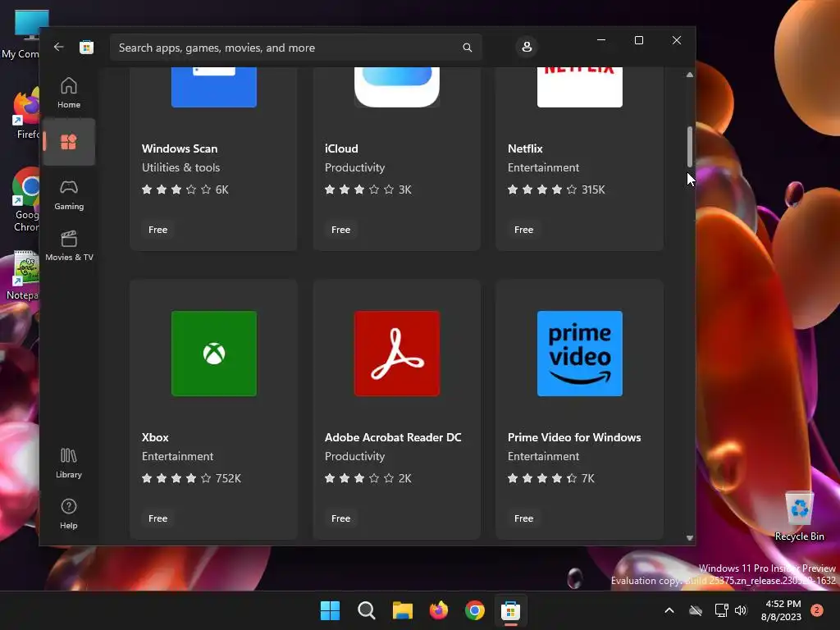Click Entertainment category under Xbox
This screenshot has width=840, height=630.
tap(177, 456)
